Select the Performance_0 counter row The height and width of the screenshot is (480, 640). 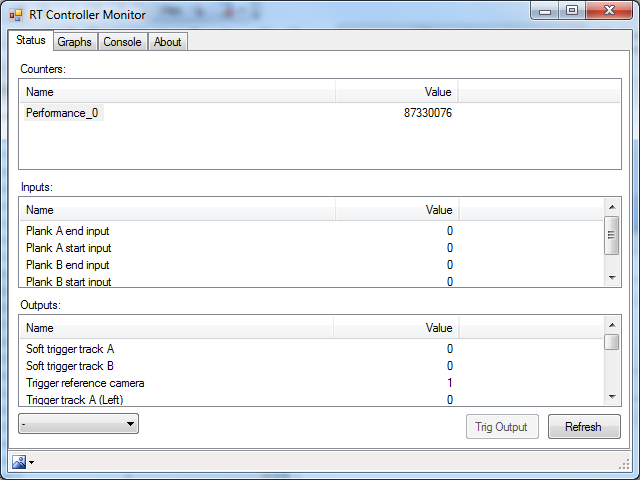click(x=62, y=113)
